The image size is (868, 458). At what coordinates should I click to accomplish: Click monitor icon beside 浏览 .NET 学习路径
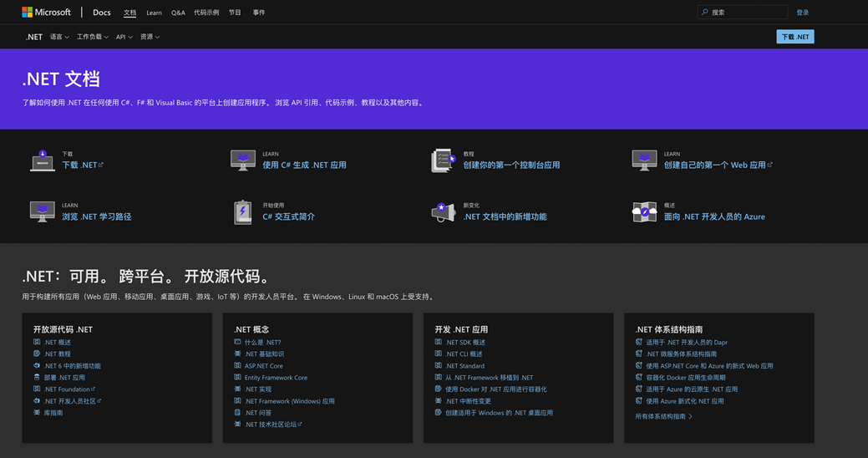[x=42, y=211]
